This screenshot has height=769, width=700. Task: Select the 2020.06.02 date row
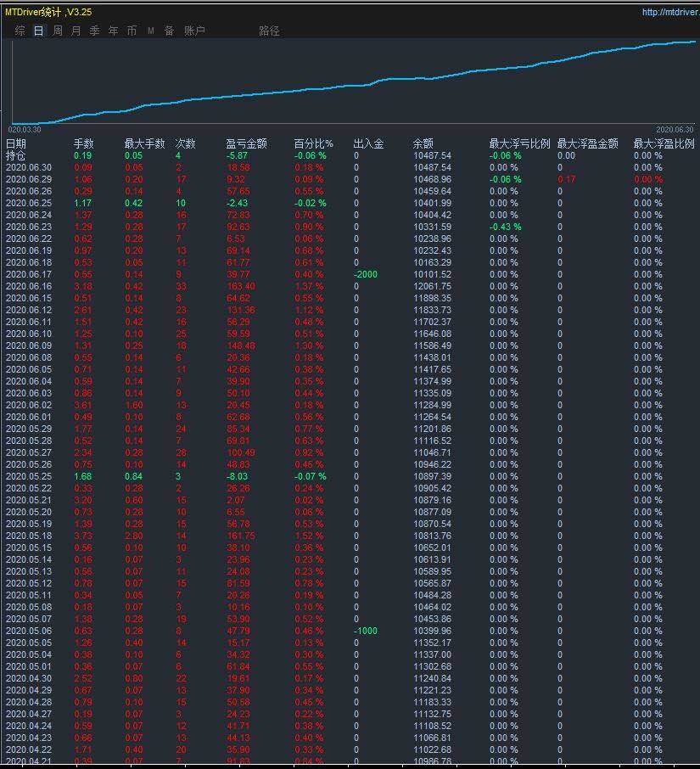pyautogui.click(x=29, y=405)
